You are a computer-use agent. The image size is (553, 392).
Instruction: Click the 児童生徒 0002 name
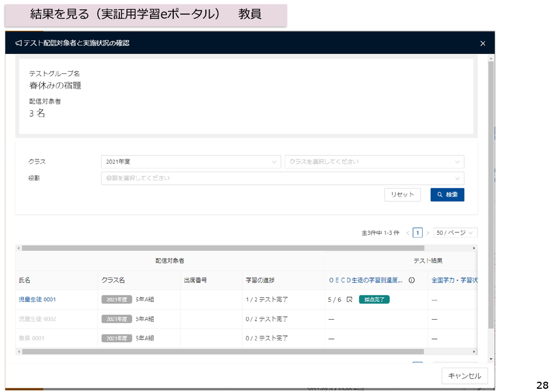click(x=37, y=319)
